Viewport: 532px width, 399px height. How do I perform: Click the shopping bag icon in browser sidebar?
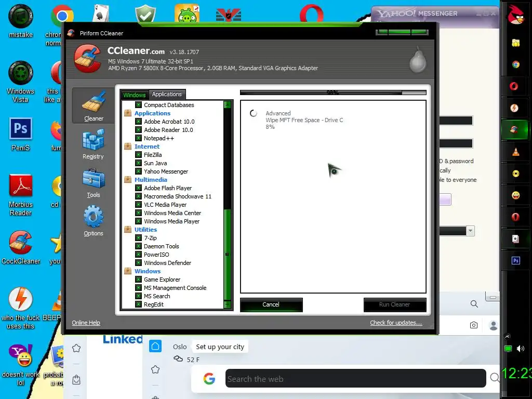[x=76, y=380]
